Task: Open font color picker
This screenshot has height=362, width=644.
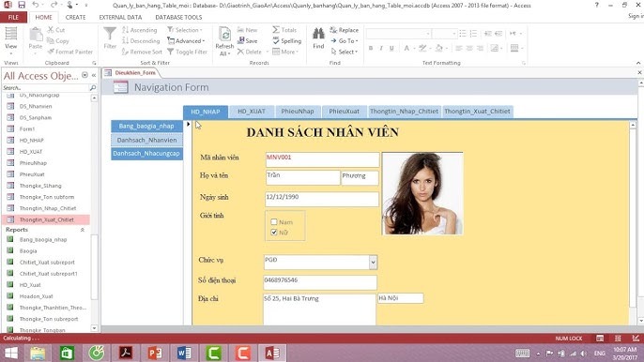Action: pos(410,48)
